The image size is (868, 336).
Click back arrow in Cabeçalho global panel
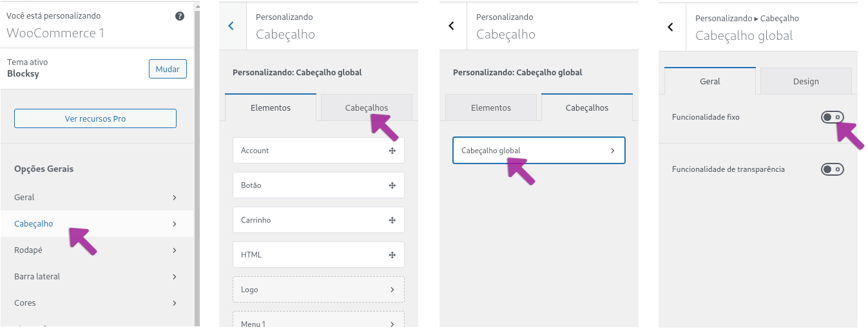click(671, 26)
